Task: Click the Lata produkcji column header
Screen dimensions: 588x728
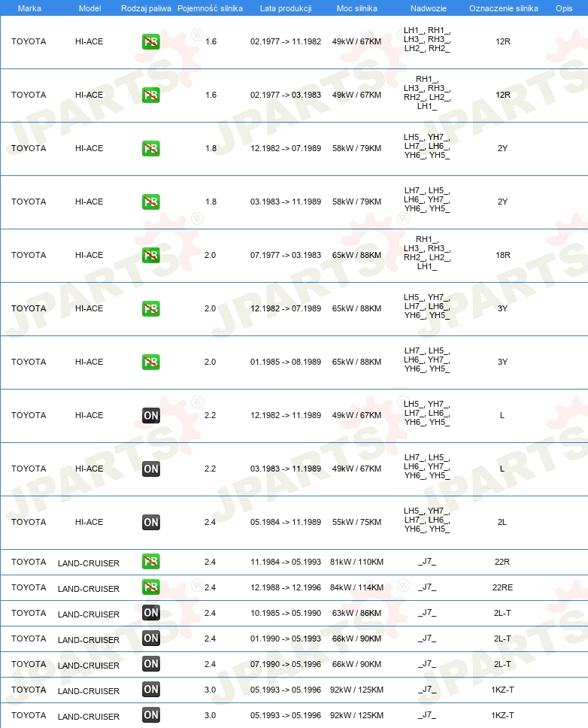Action: (x=286, y=8)
